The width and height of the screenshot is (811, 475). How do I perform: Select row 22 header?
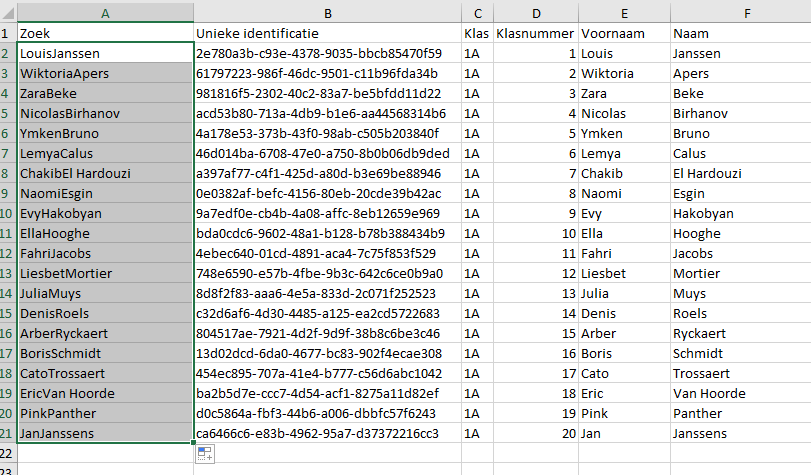coord(8,453)
